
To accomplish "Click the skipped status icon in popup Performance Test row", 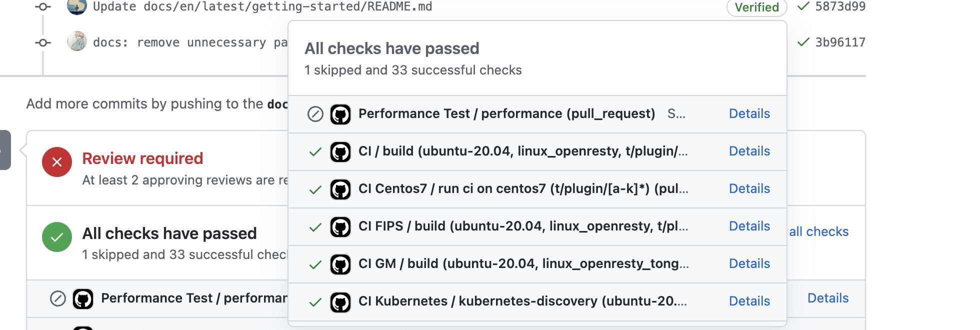I will 315,114.
